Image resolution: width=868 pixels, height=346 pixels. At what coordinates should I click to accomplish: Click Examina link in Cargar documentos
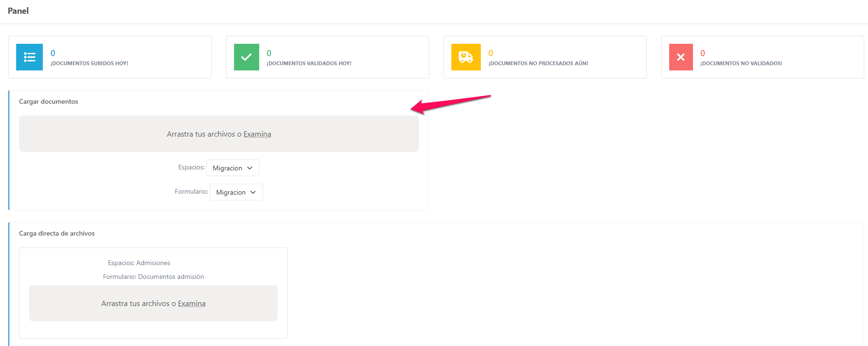click(257, 134)
